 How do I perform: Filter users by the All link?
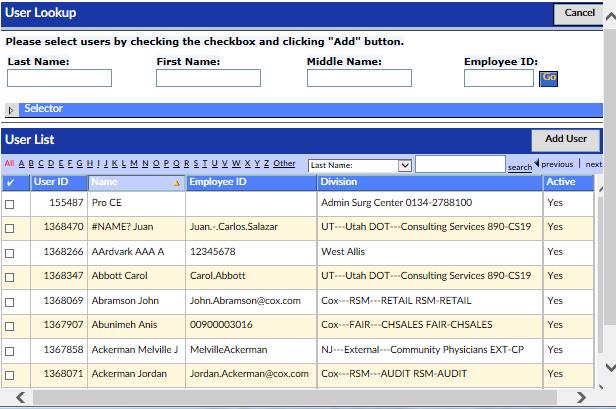(x=9, y=164)
